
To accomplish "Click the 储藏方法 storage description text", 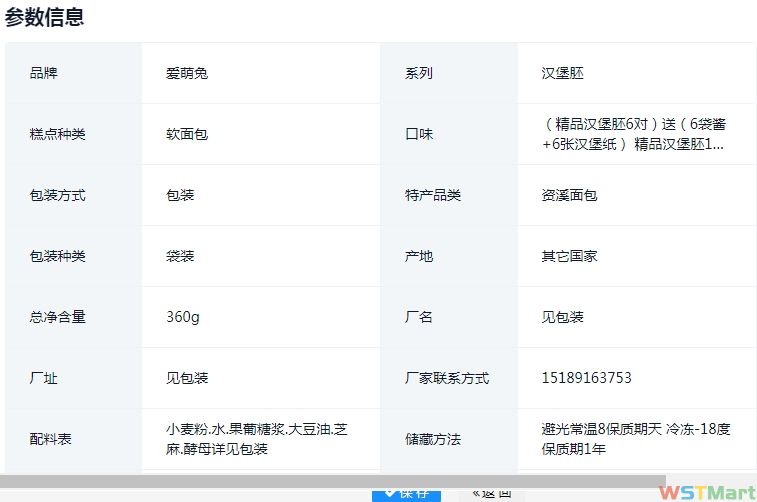I will click(x=635, y=439).
